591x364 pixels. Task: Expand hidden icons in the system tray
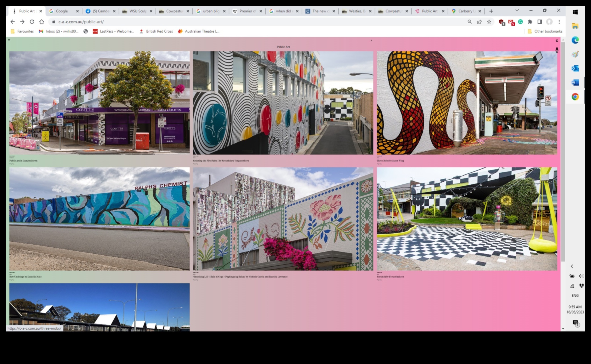(572, 266)
